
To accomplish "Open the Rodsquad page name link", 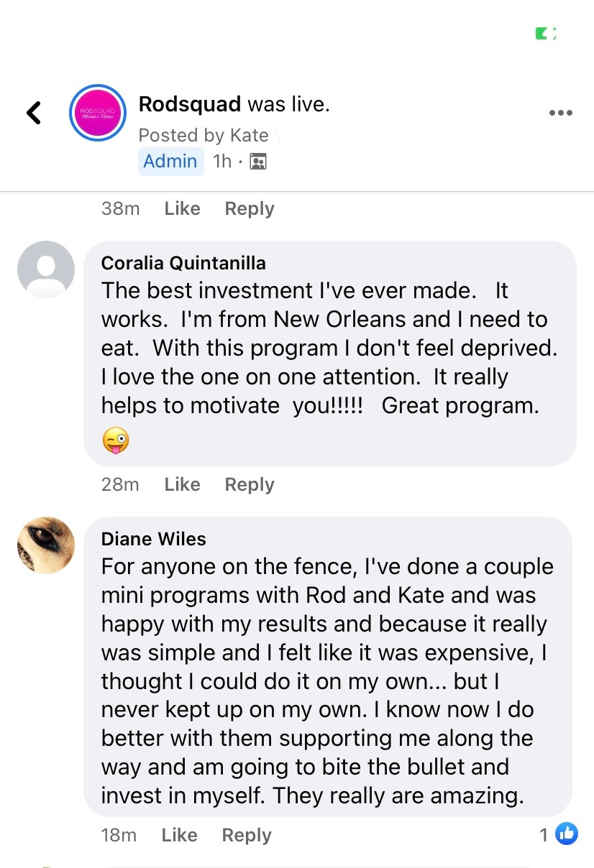I will (190, 104).
